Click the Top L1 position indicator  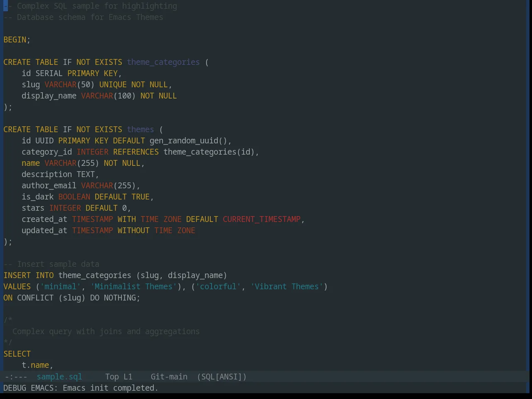[118, 377]
